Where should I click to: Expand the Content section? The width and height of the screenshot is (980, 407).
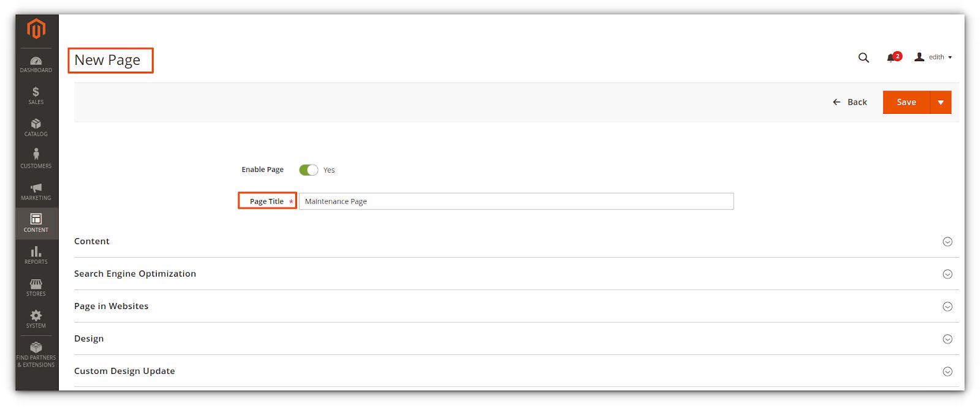[x=947, y=242]
